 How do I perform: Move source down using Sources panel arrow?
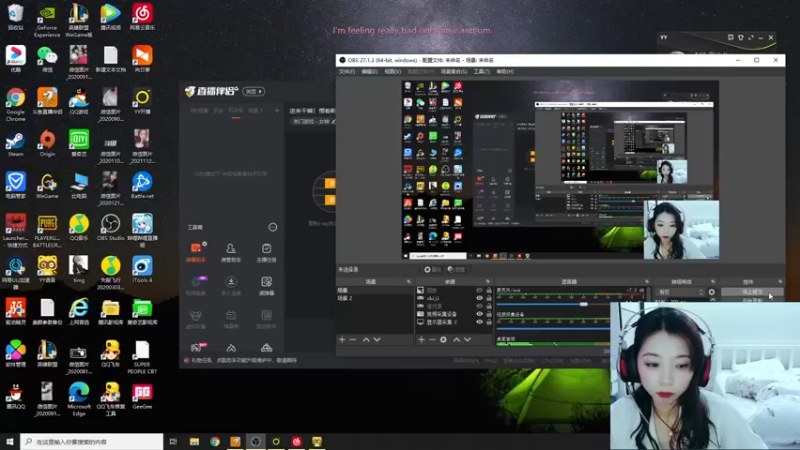[x=467, y=340]
